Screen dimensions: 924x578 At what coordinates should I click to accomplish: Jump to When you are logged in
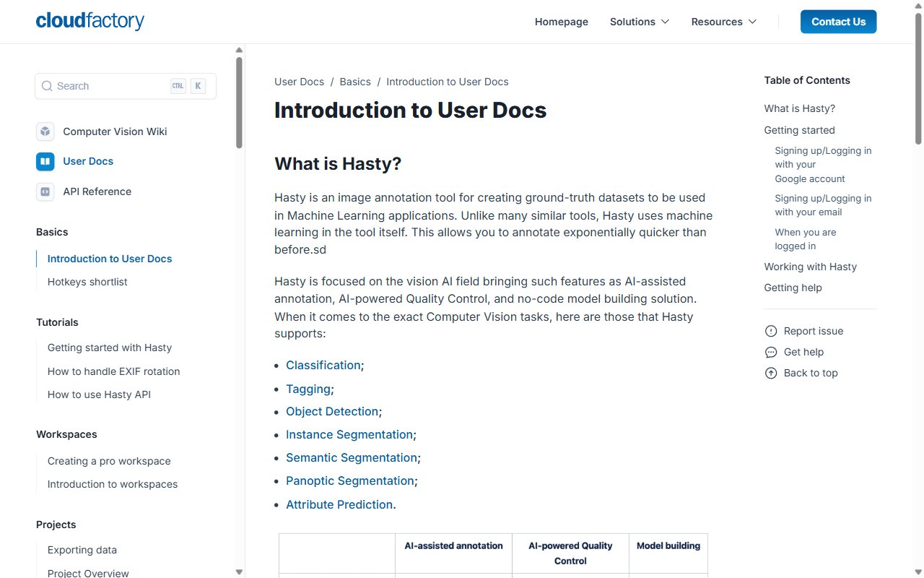point(806,239)
